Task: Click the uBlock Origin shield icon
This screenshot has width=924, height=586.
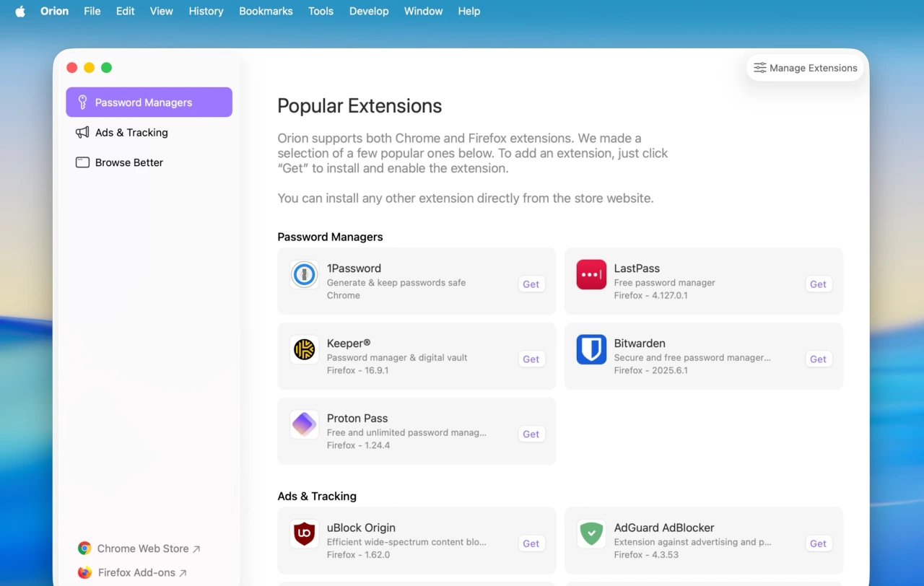Action: (304, 534)
